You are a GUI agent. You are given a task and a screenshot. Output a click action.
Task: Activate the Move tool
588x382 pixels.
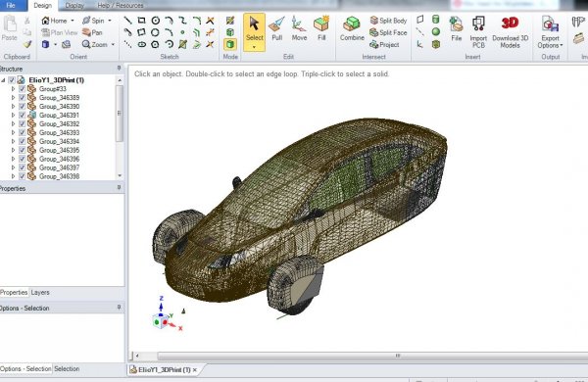coord(299,28)
